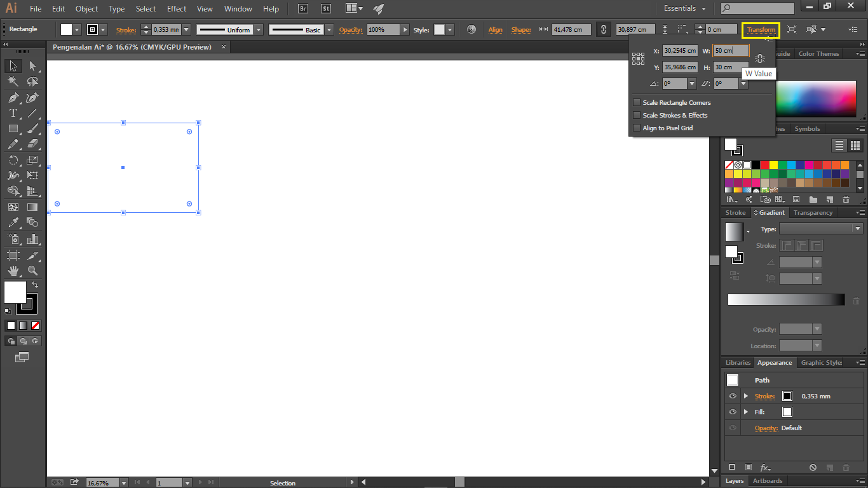Select the Type tool

coord(13,112)
